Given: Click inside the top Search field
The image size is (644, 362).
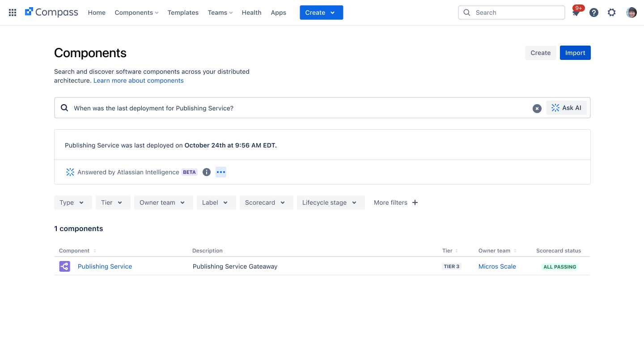Looking at the screenshot, I should point(511,13).
